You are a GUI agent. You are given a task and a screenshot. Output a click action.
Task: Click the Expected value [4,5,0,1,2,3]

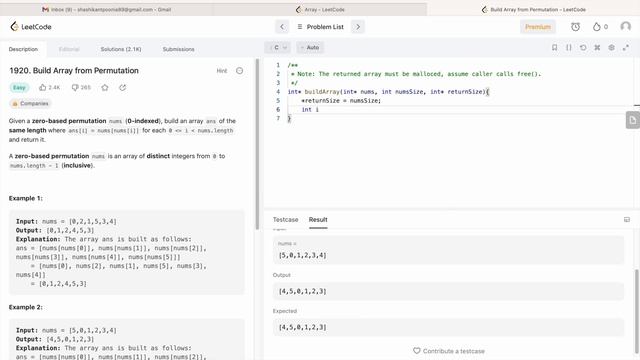[x=302, y=327]
